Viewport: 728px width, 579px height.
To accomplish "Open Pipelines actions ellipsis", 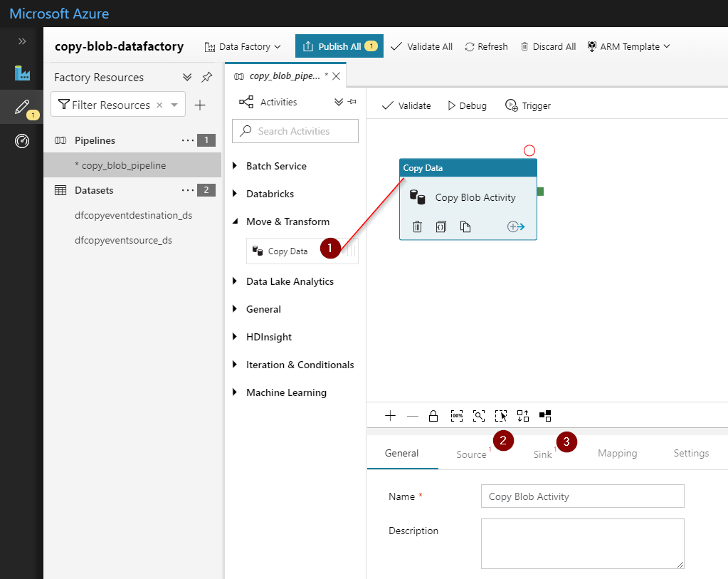I will pos(188,140).
